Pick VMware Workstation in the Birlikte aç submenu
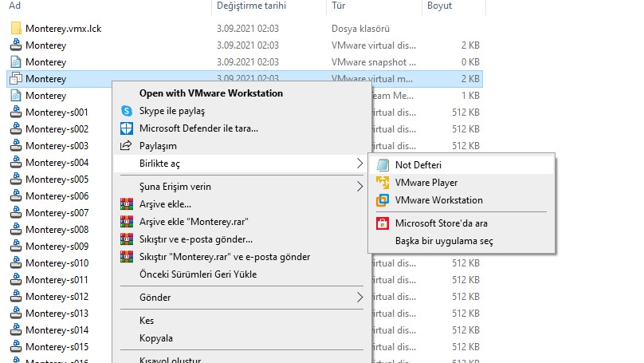The image size is (644, 363). [438, 200]
